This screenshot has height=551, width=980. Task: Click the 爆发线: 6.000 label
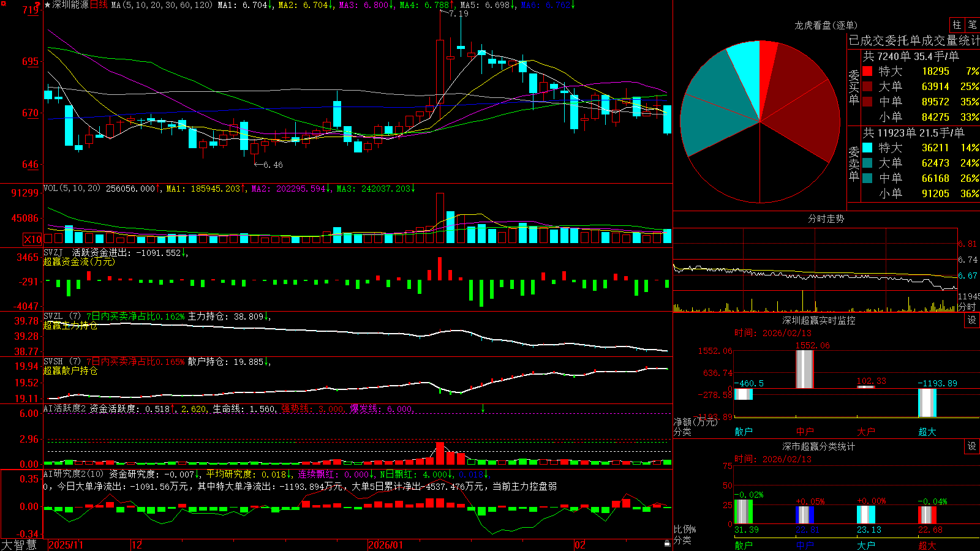point(382,408)
